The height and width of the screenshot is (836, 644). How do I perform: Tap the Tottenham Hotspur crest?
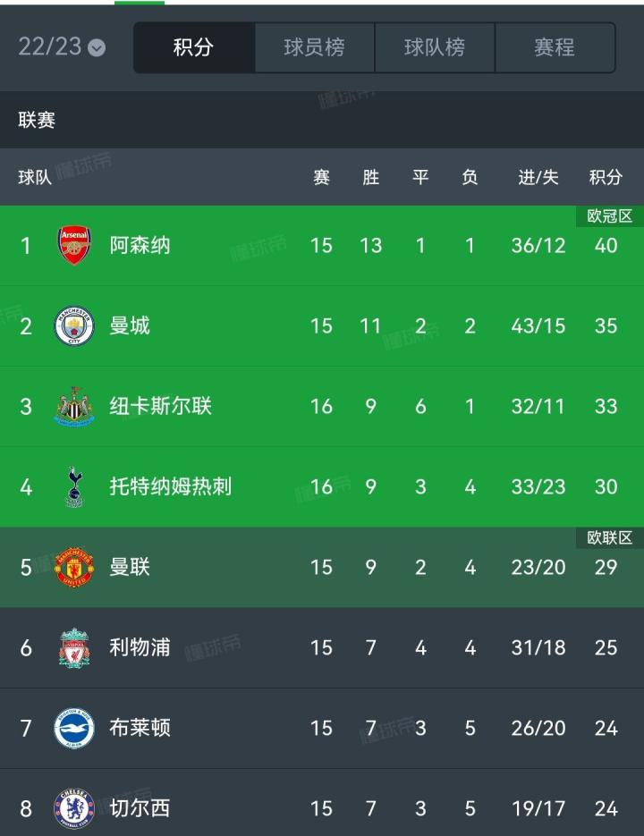pyautogui.click(x=75, y=486)
